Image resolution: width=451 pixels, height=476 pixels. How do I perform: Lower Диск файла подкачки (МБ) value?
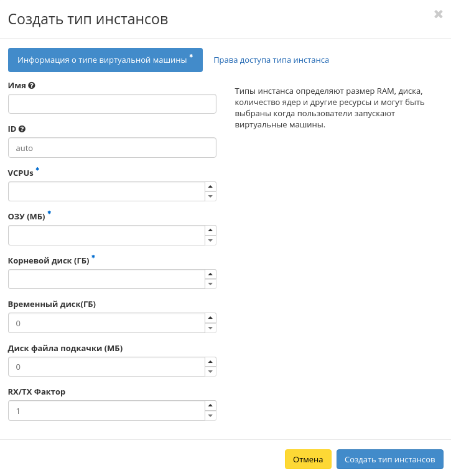[211, 372]
